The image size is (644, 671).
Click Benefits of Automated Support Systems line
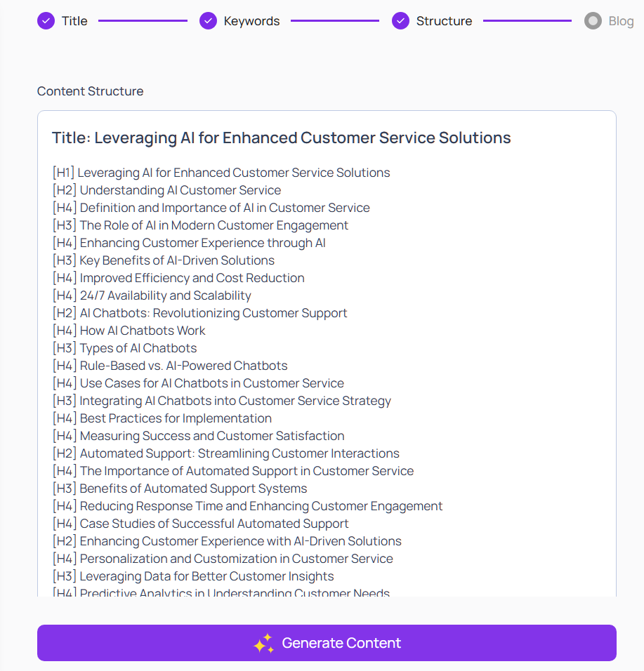point(193,489)
